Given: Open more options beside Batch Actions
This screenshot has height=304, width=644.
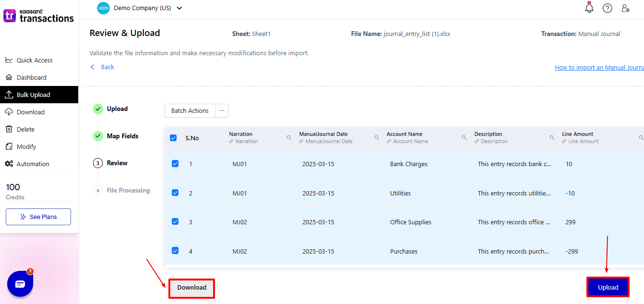Looking at the screenshot, I should (x=222, y=110).
